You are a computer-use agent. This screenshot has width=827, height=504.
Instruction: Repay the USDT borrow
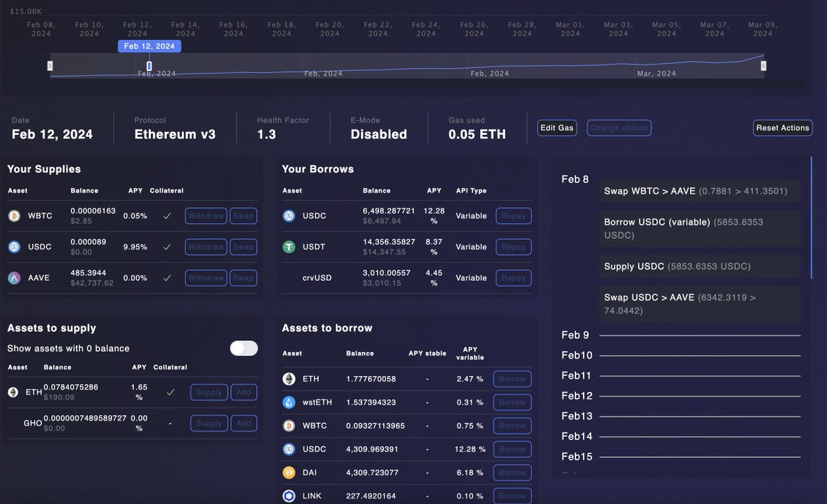513,247
